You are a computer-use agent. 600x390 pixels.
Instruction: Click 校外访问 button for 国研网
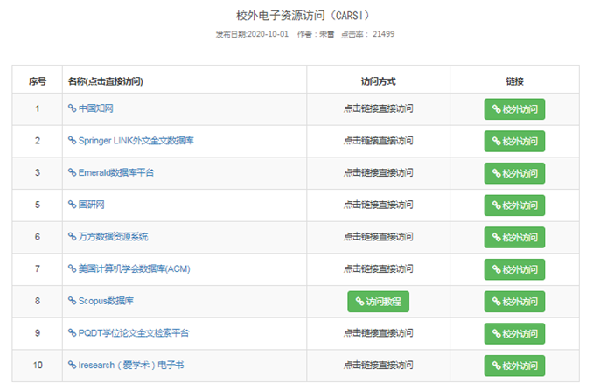[x=515, y=206]
